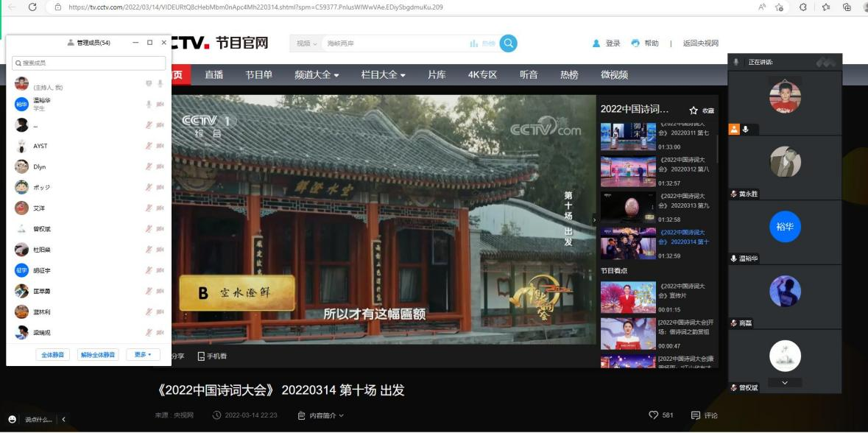Image resolution: width=868 pixels, height=433 pixels.
Task: Open the 帮助 help link
Action: tap(652, 43)
